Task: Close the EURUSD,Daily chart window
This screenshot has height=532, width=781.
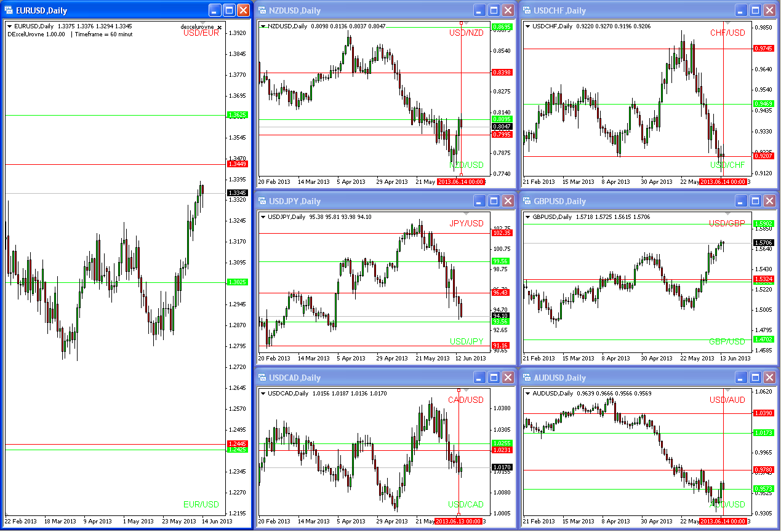Action: coord(244,10)
